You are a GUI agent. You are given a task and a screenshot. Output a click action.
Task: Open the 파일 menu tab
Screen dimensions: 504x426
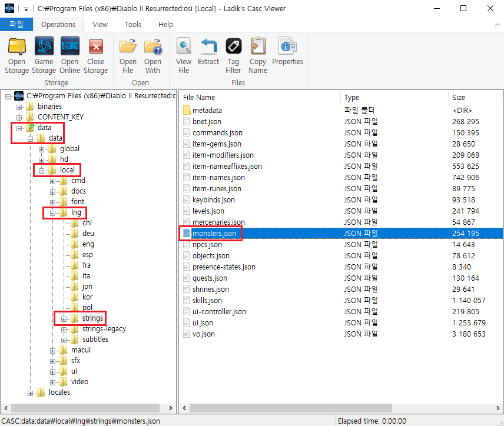click(x=16, y=24)
